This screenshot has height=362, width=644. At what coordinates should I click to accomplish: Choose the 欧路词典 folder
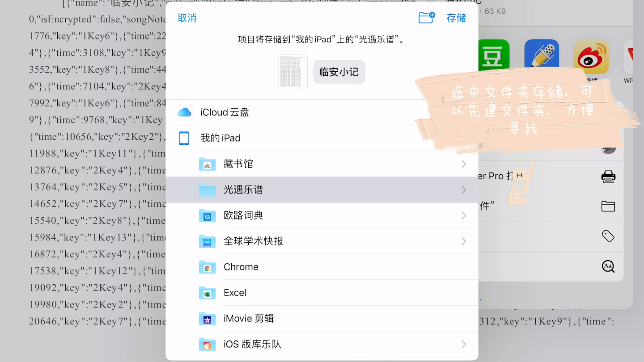(x=322, y=215)
